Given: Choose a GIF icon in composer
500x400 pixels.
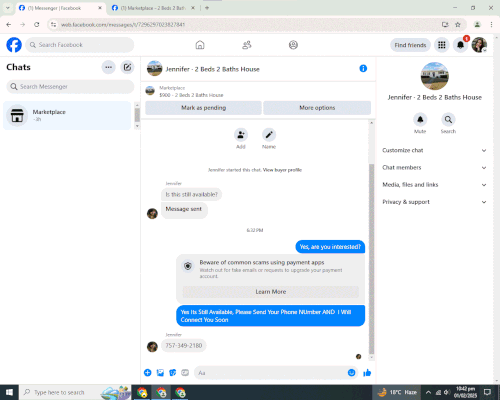Looking at the screenshot, I should pyautogui.click(x=185, y=373).
